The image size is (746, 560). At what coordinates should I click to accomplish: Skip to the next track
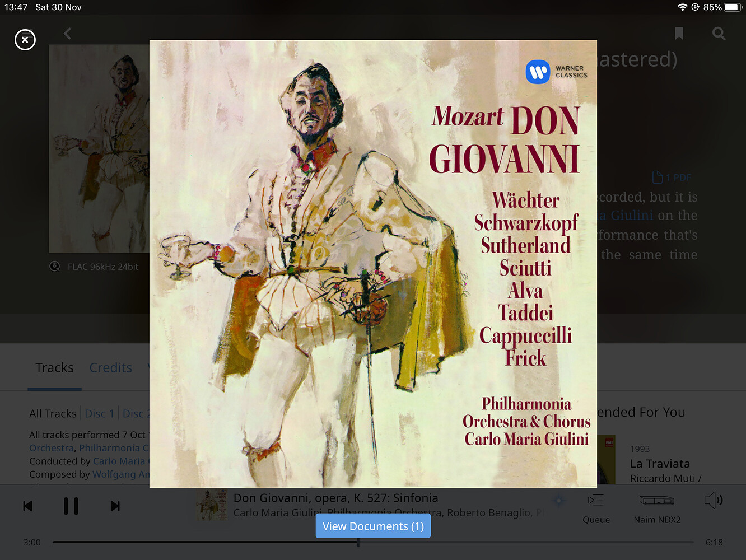point(115,506)
